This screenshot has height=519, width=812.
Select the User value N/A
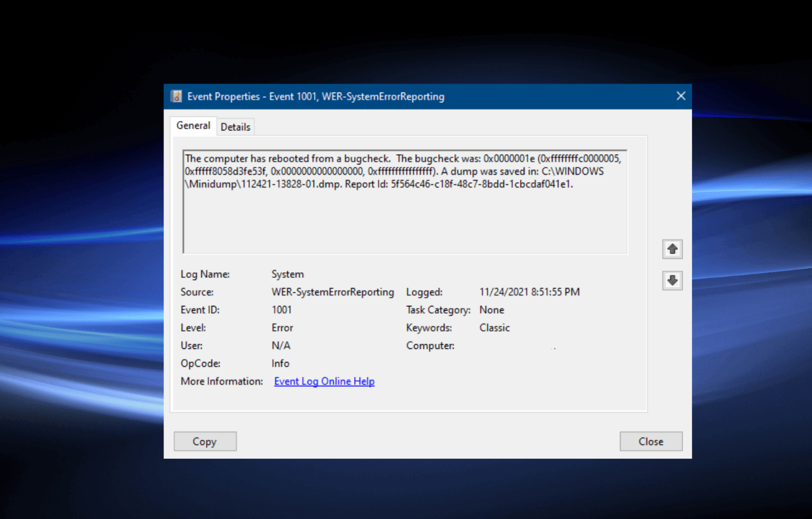point(281,345)
